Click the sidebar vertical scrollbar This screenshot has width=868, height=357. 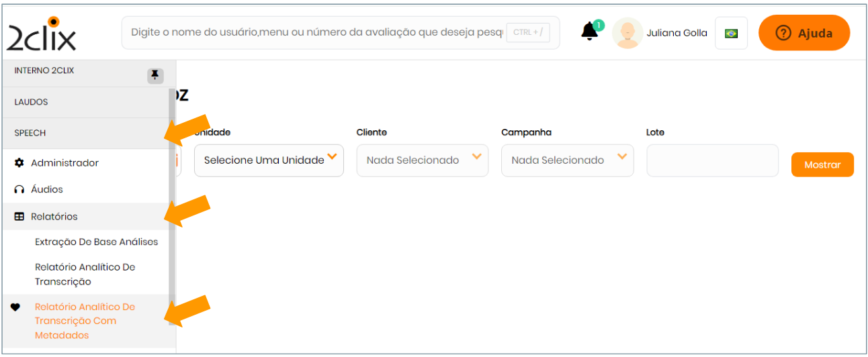pyautogui.click(x=172, y=201)
